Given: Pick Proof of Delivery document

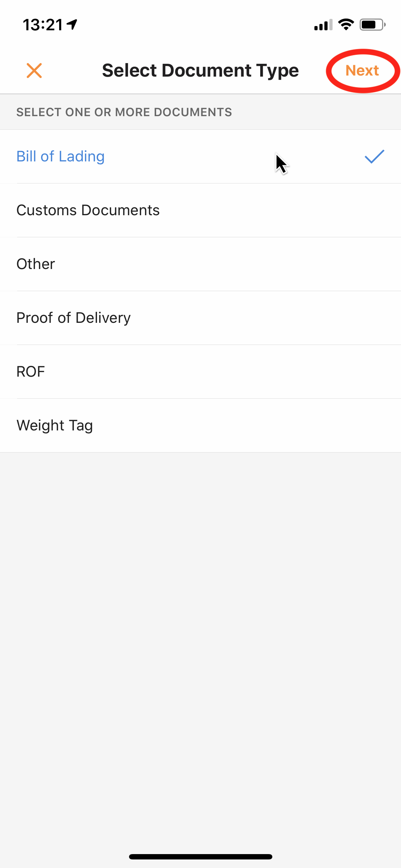Looking at the screenshot, I should click(73, 318).
